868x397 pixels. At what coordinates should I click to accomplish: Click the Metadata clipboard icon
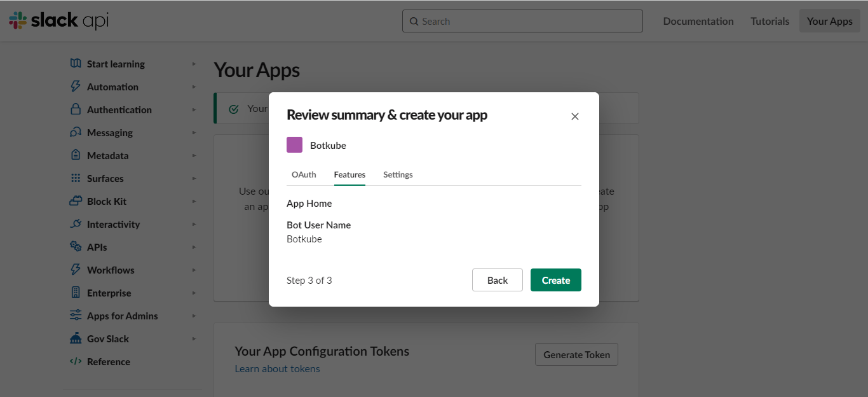(x=76, y=155)
